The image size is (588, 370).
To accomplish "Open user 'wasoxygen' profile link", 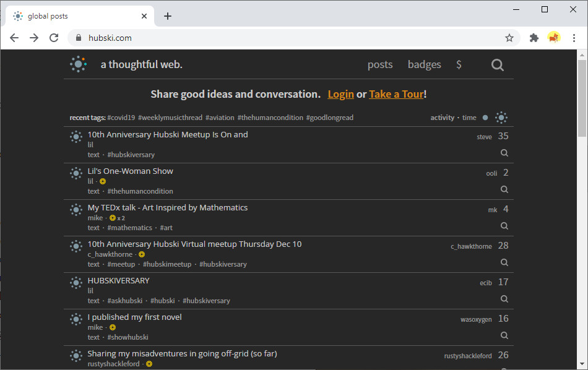I will pyautogui.click(x=476, y=319).
